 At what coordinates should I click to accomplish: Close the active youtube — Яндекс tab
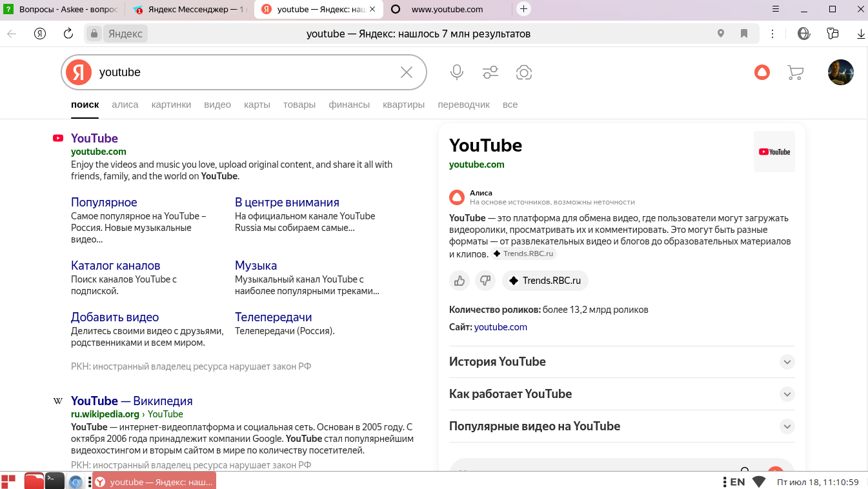[x=372, y=9]
